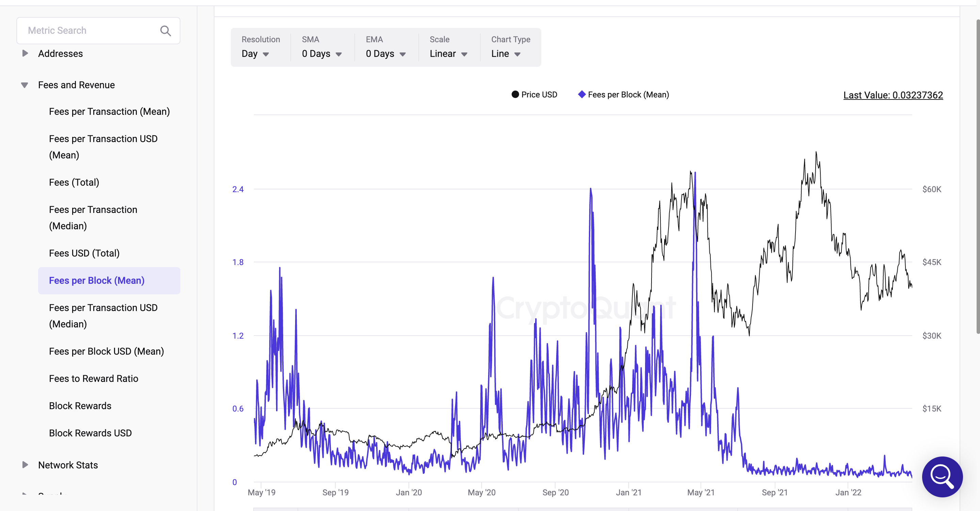
Task: Toggle Price USD legend marker
Action: click(x=515, y=94)
